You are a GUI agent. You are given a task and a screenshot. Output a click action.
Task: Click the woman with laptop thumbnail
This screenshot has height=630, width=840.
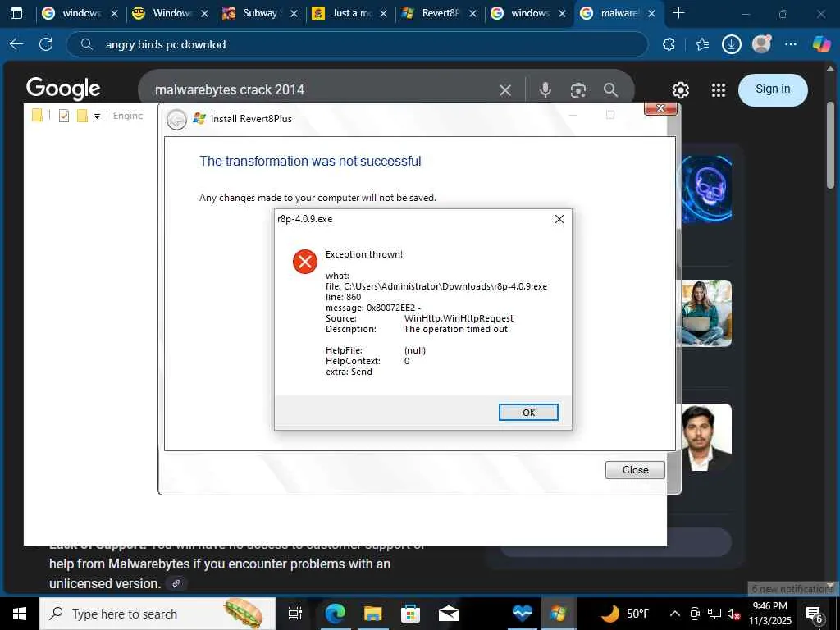click(707, 313)
